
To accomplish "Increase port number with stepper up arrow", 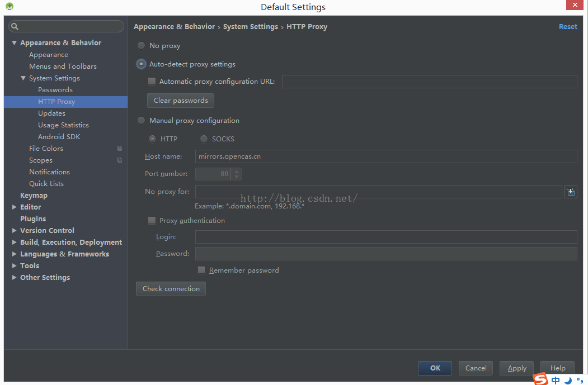I will 237,172.
